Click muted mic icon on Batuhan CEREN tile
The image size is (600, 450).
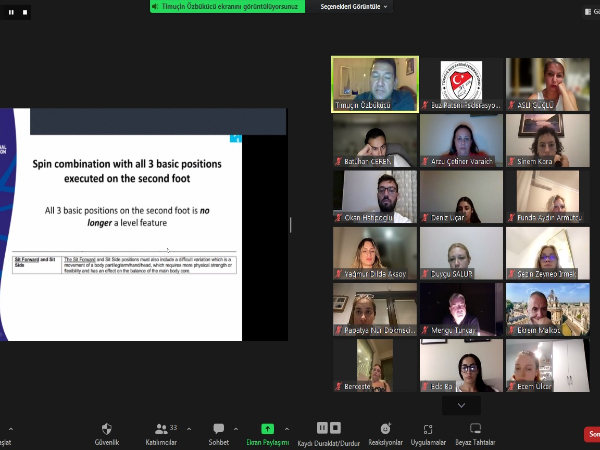pyautogui.click(x=338, y=161)
